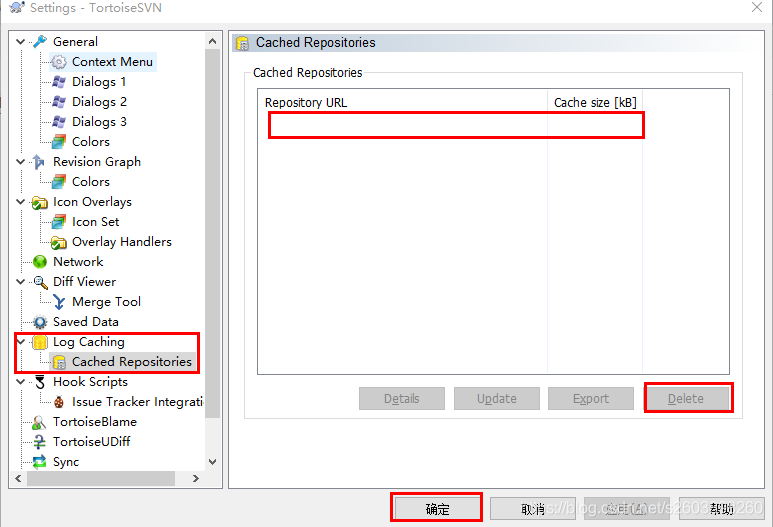
Task: Confirm with the 确定 button
Action: click(x=437, y=508)
